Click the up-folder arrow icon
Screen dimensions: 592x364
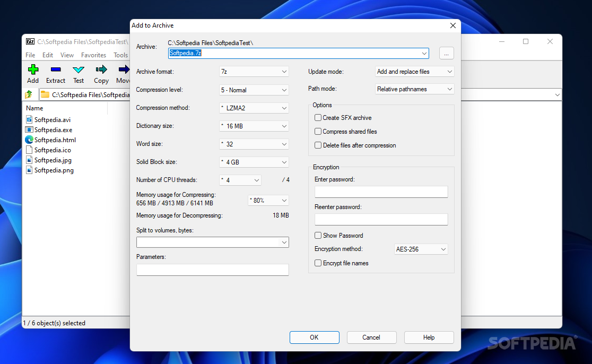(x=29, y=94)
